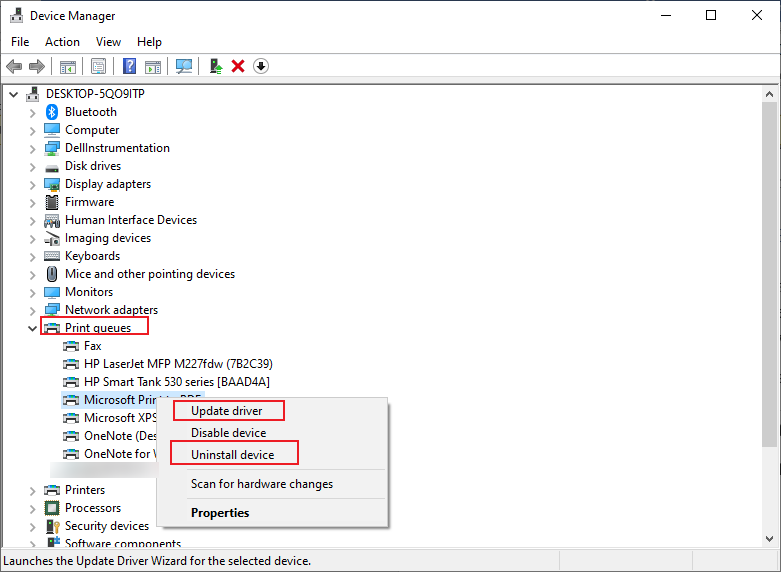Select the Microsoft XPS print queue
The height and width of the screenshot is (572, 781).
pos(120,418)
